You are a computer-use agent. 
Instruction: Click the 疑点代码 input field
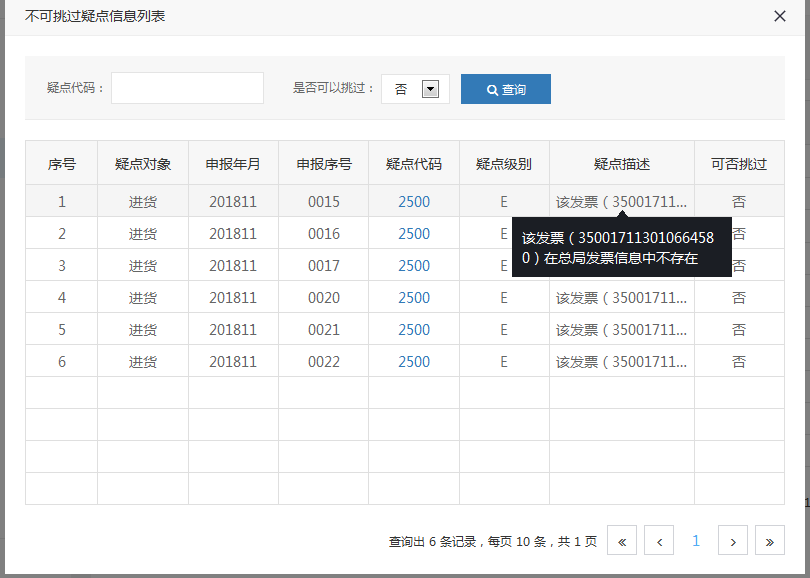tap(187, 88)
